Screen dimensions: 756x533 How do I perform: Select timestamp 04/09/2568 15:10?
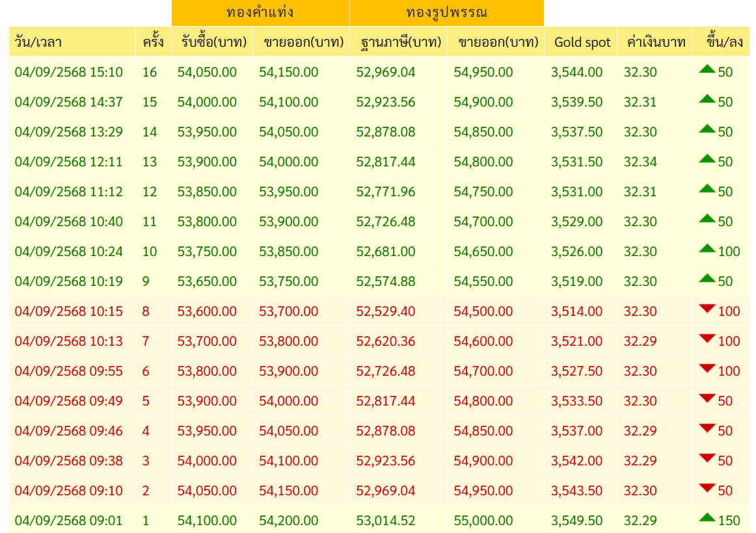[x=68, y=72]
